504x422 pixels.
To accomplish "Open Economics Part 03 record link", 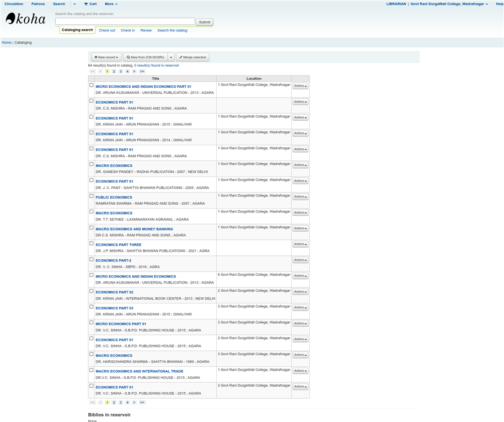I will tap(114, 308).
